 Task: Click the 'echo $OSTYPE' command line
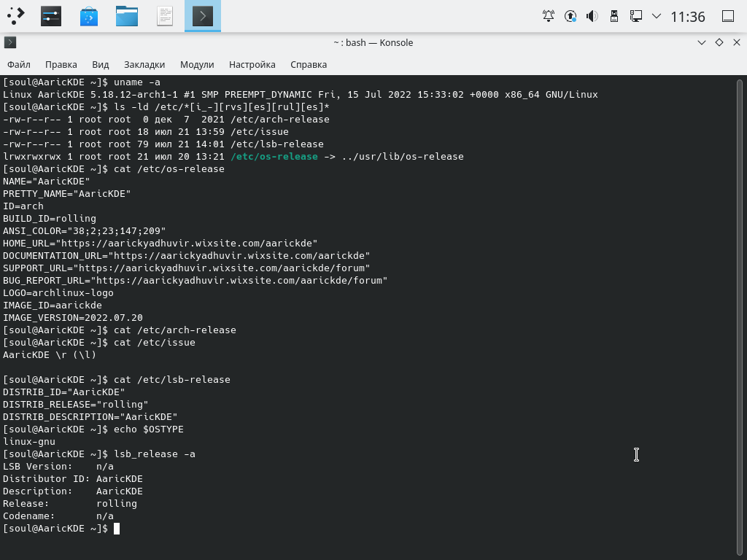93,429
